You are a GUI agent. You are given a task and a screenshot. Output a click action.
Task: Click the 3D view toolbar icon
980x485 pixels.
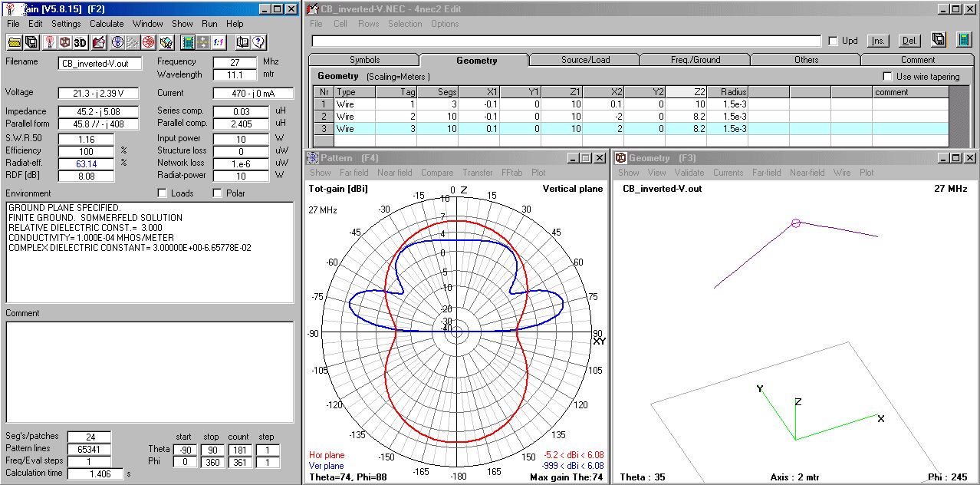[x=80, y=42]
